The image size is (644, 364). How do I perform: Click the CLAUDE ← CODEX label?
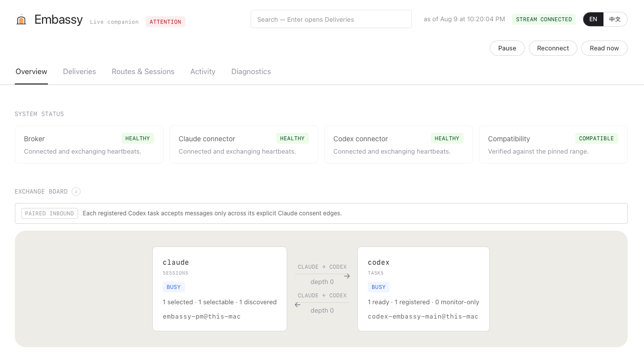322,295
